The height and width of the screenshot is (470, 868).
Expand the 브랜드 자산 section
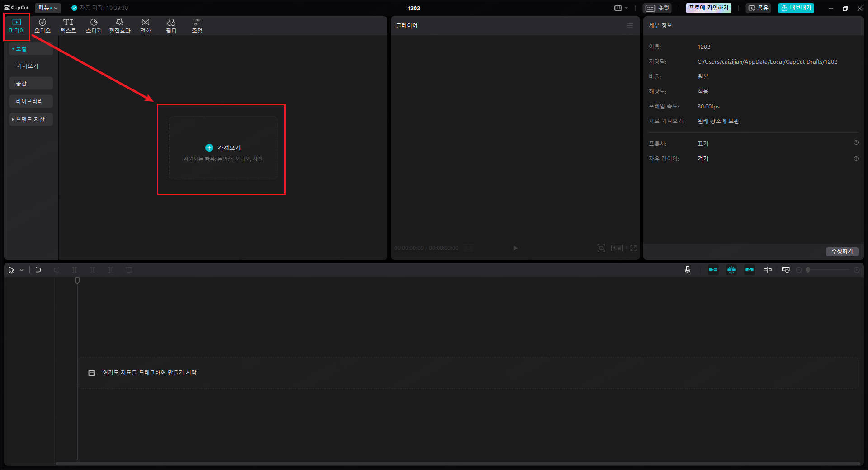coord(31,119)
